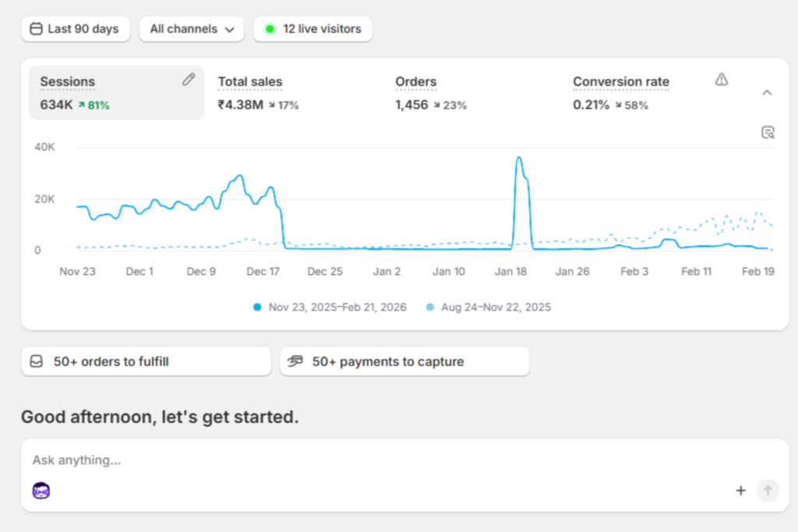Click the purple assistant avatar icon

[41, 491]
